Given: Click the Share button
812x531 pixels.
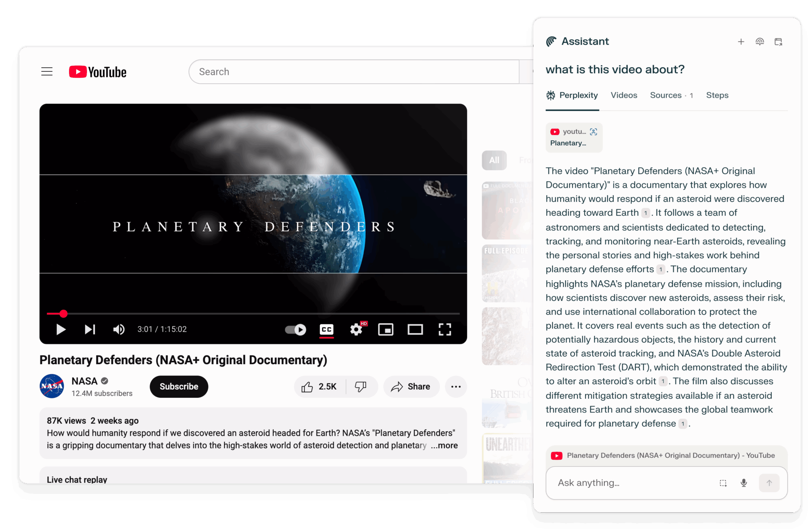Looking at the screenshot, I should click(411, 386).
